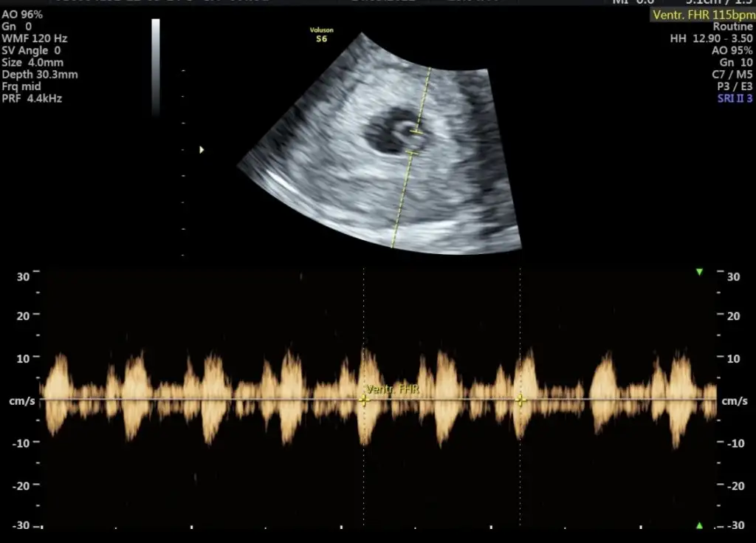756x543 pixels.
Task: Click the WMF 120 Hz wall filter value
Action: pyautogui.click(x=35, y=38)
